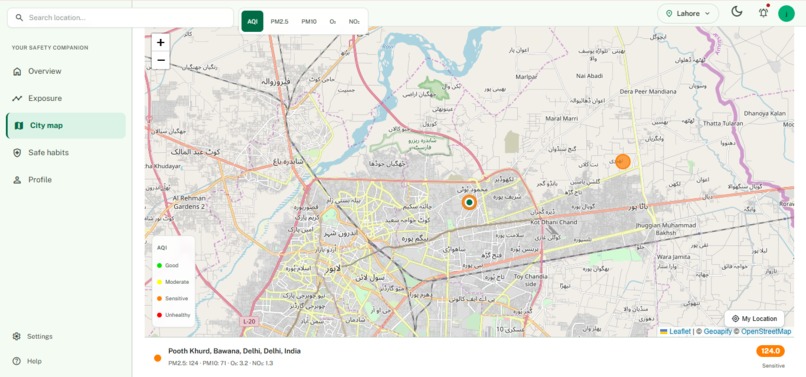Click the green Good legend dot
Viewport: 806px width, 377px height.
pyautogui.click(x=159, y=265)
